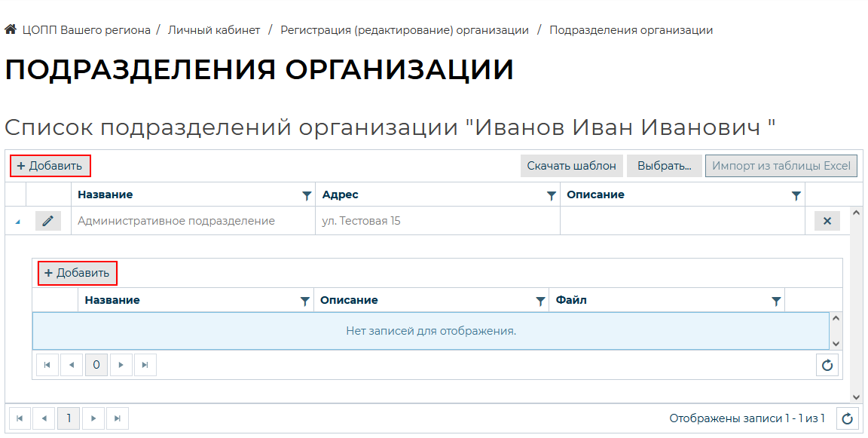Image resolution: width=868 pixels, height=438 pixels.
Task: Refresh the inner nested table
Action: tap(827, 366)
